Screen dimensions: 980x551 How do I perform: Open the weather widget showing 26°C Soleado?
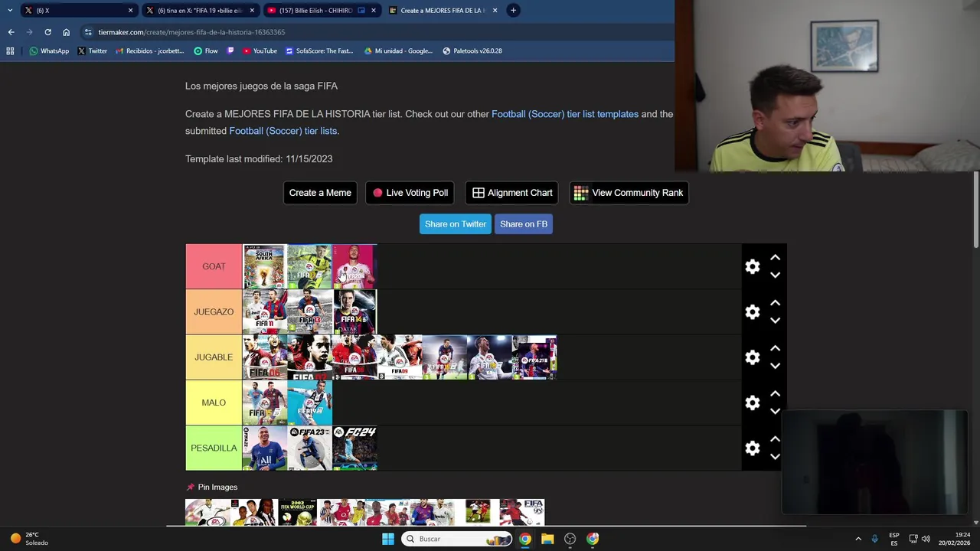[x=28, y=539]
